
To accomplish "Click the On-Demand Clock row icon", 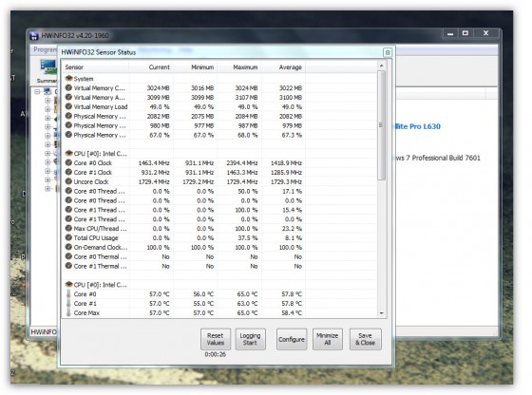I will (68, 247).
